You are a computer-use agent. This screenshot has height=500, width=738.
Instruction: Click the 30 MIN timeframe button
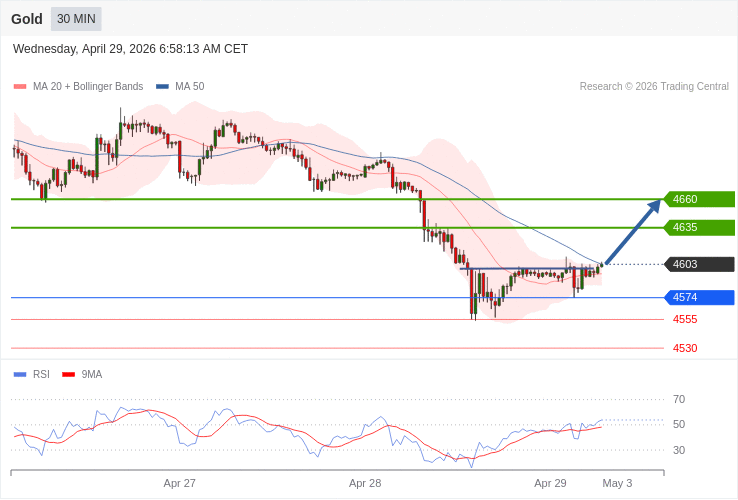[76, 19]
